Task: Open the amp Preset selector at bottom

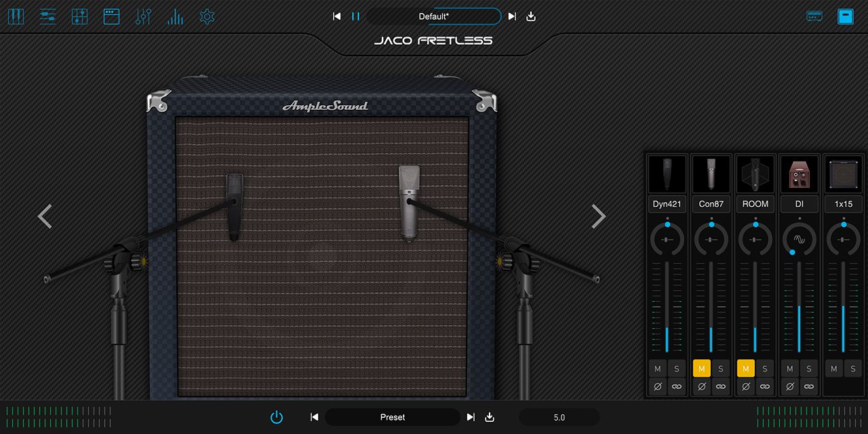Action: (x=393, y=417)
